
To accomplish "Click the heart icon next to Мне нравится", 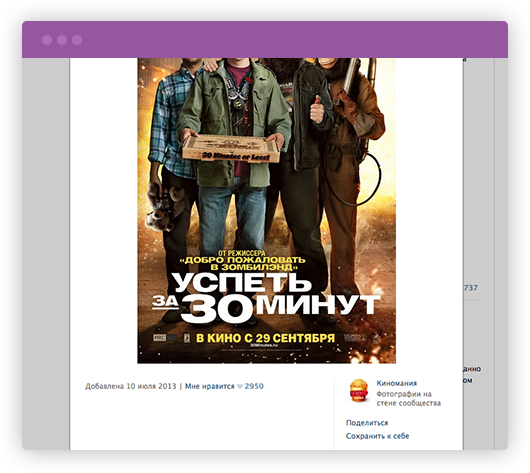I will (240, 386).
